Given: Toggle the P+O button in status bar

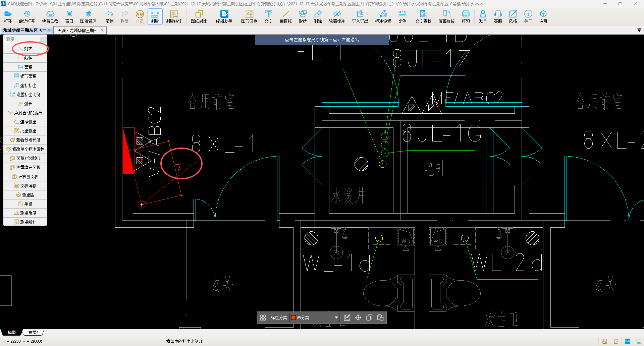Looking at the screenshot, I should pyautogui.click(x=627, y=341).
